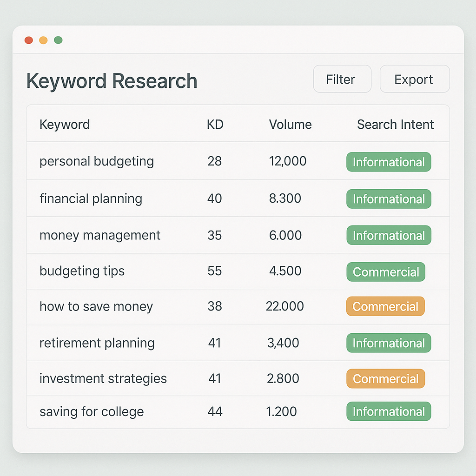This screenshot has width=476, height=476.
Task: Click the Commercial badge for budgeting tips
Action: (386, 272)
